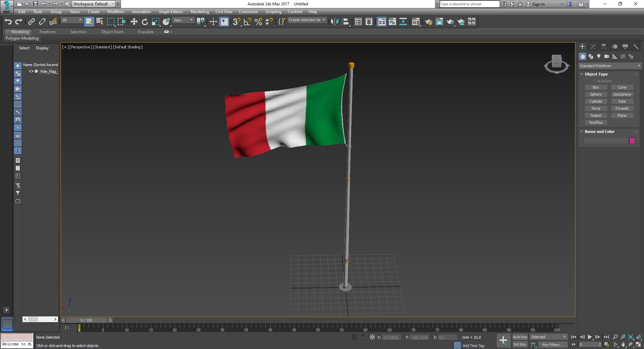
Task: Click the object name input field
Action: pyautogui.click(x=606, y=141)
